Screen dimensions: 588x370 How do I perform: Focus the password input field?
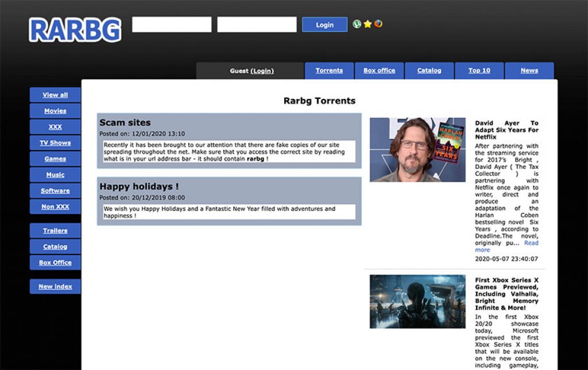pos(257,24)
